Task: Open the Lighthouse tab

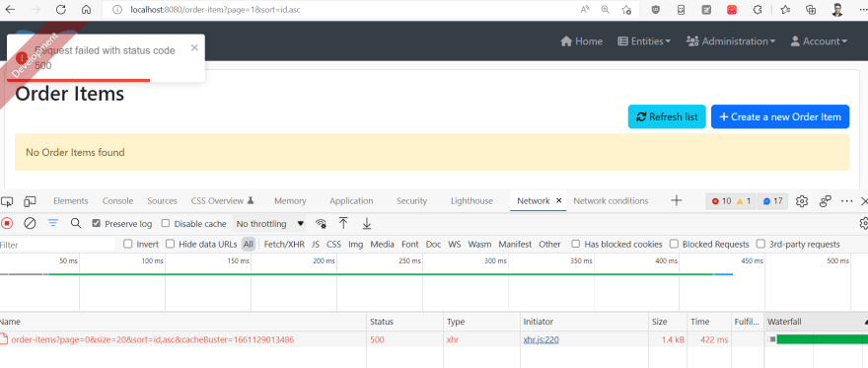Action: point(471,201)
